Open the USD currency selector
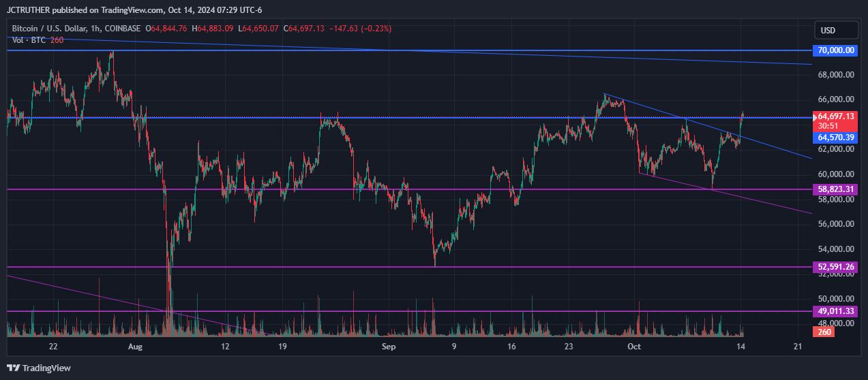Viewport: 868px width, 380px height. (x=835, y=31)
